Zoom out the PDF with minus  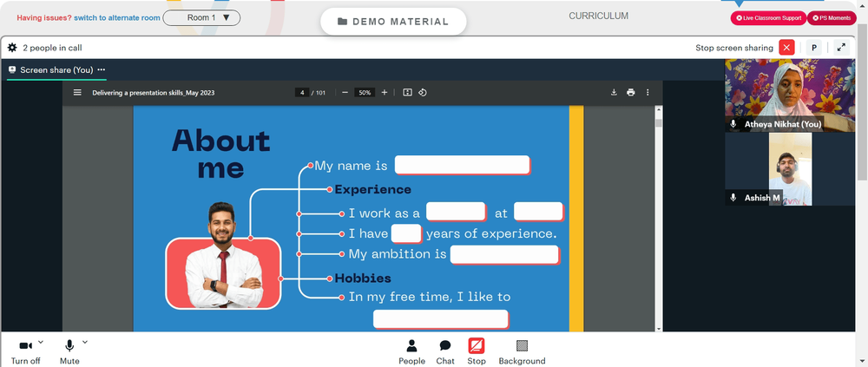(x=345, y=93)
